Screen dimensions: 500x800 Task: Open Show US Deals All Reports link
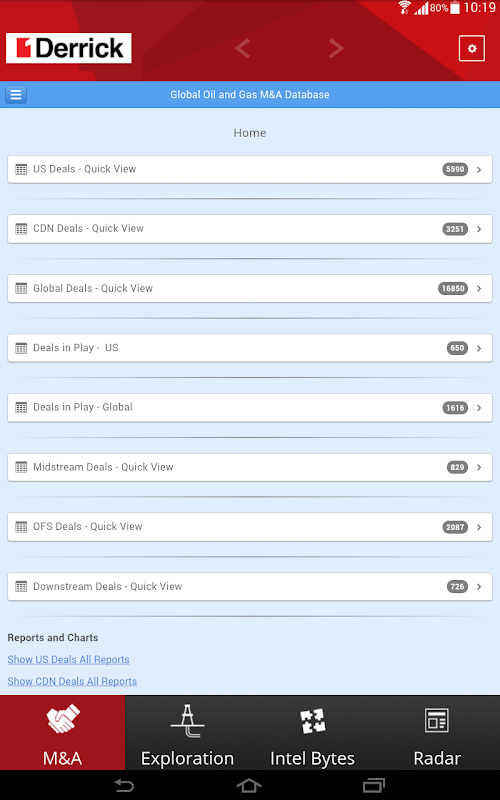(x=68, y=659)
